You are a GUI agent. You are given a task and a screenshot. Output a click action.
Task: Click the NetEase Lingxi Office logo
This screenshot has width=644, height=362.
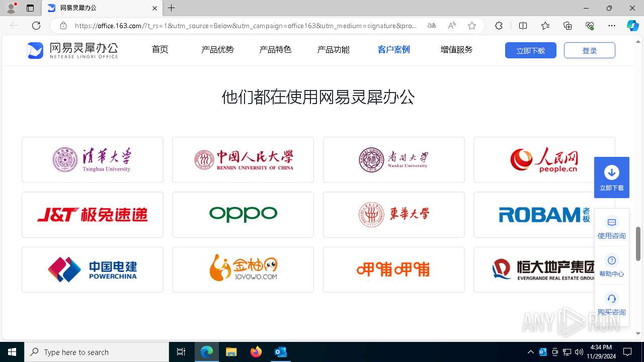pyautogui.click(x=72, y=50)
